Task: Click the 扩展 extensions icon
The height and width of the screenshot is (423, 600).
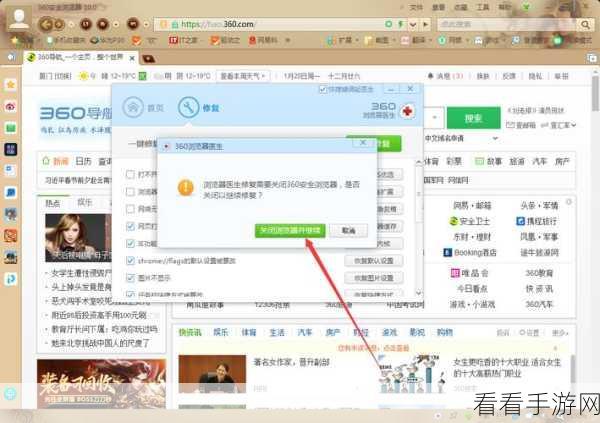Action: (331, 40)
